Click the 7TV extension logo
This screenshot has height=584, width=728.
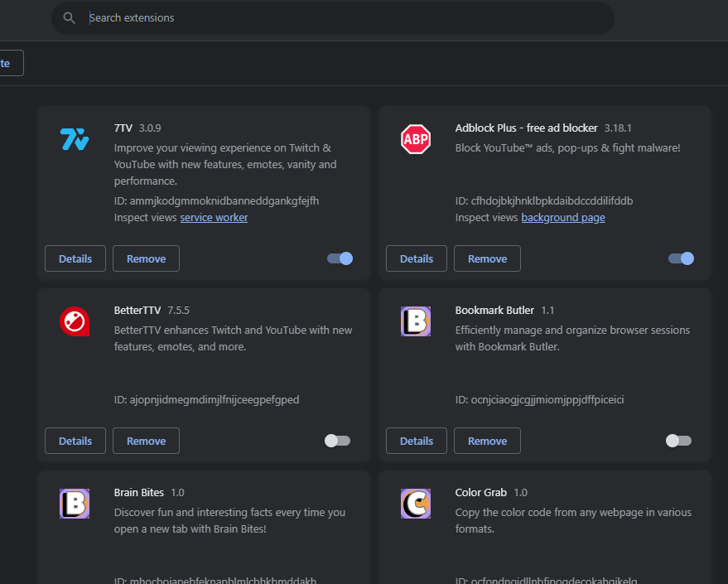[75, 139]
